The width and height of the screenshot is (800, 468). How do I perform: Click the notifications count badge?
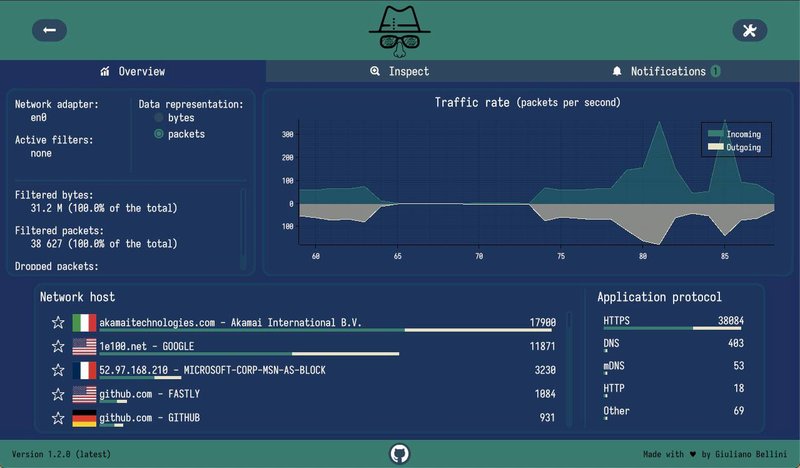click(x=716, y=72)
